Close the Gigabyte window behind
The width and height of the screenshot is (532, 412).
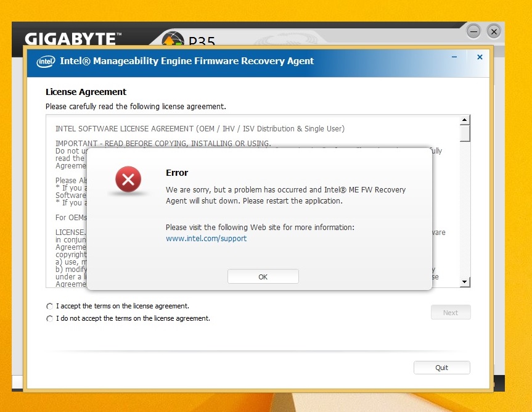coord(494,32)
